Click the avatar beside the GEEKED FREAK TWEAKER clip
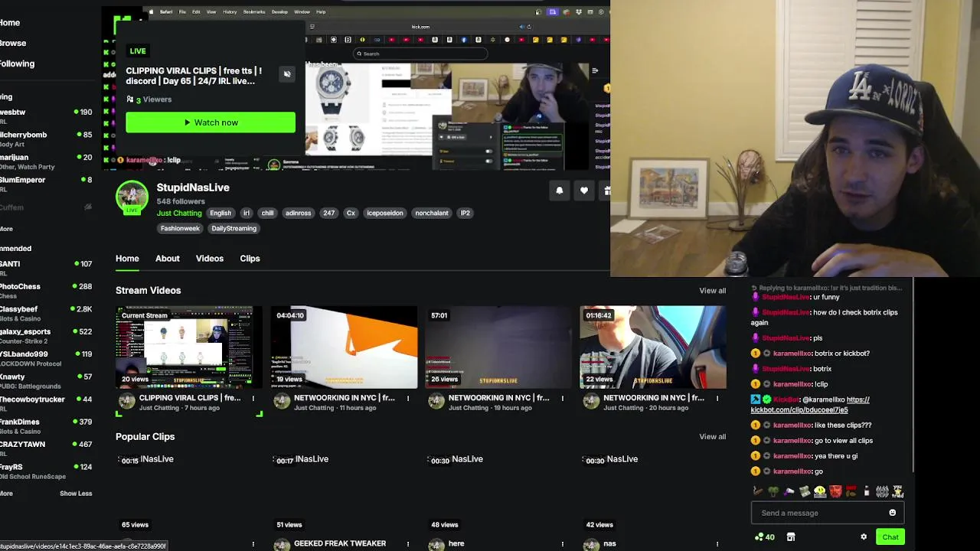 click(x=282, y=545)
